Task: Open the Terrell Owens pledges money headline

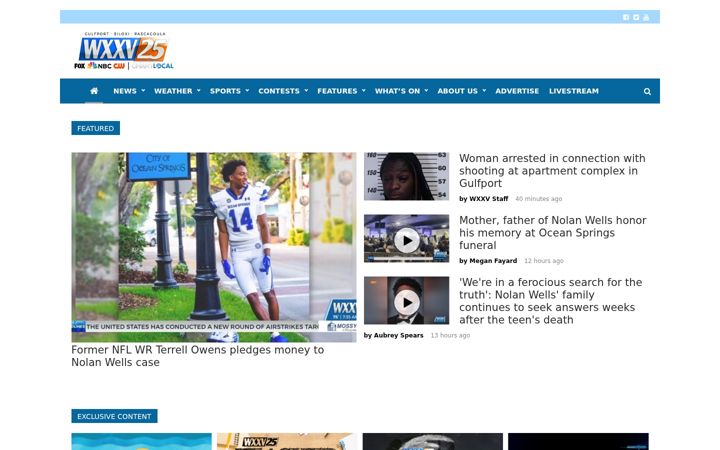Action: (x=197, y=356)
